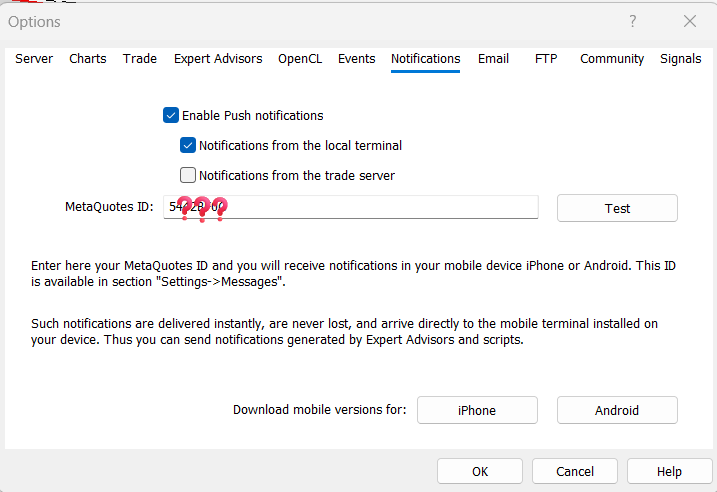
Task: Switch to the Server tab
Action: [x=34, y=59]
